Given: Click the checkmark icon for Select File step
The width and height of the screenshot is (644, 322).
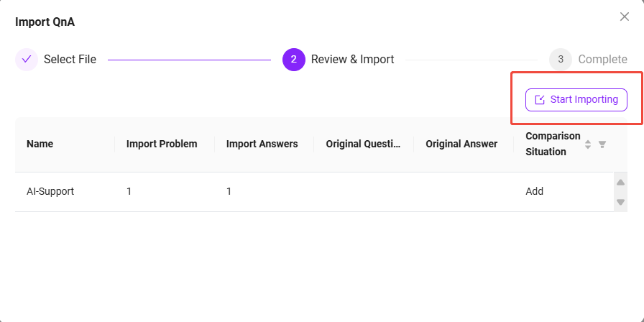Looking at the screenshot, I should tap(27, 60).
